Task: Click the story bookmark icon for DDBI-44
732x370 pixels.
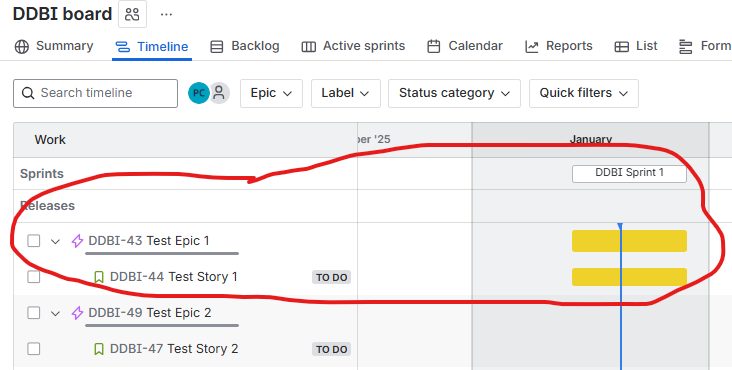Action: 99,277
